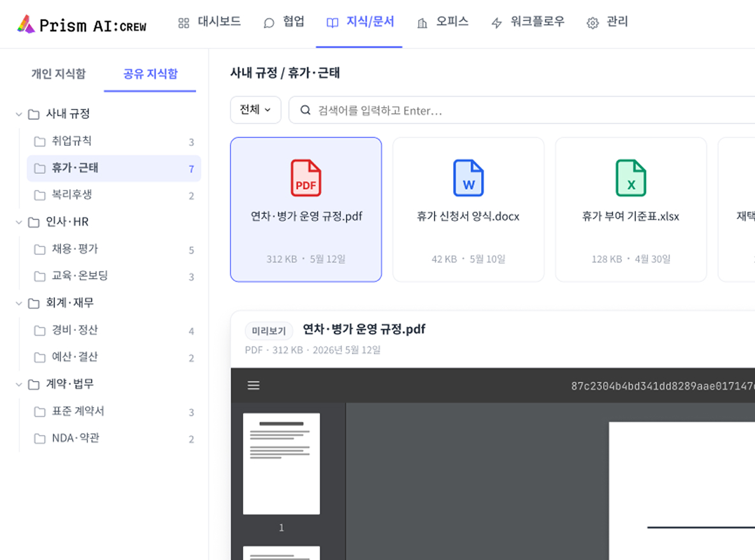
Task: Click the preview title 연차·병가 운영 규정.pdf
Action: (x=364, y=329)
